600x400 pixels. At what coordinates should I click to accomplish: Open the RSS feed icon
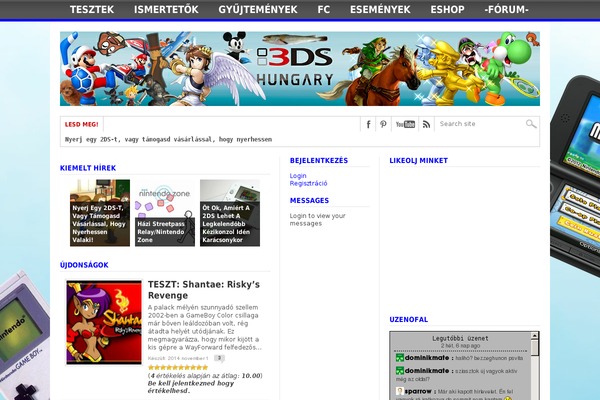426,124
